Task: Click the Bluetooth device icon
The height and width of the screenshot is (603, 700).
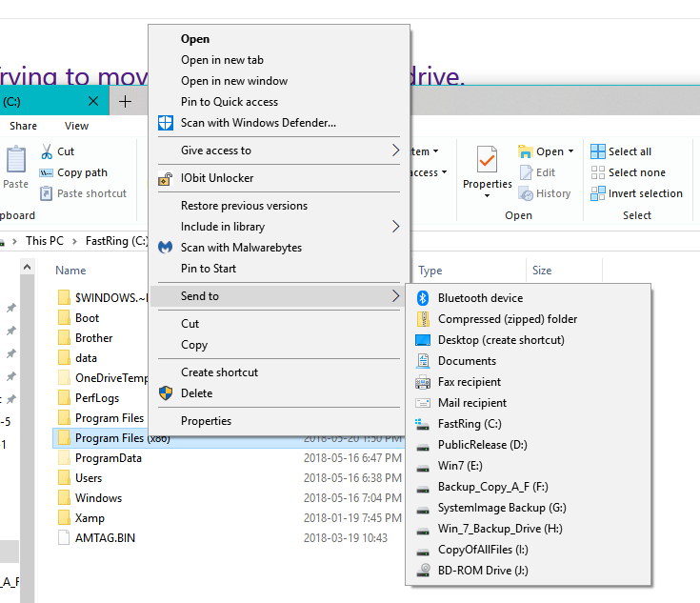Action: [423, 298]
